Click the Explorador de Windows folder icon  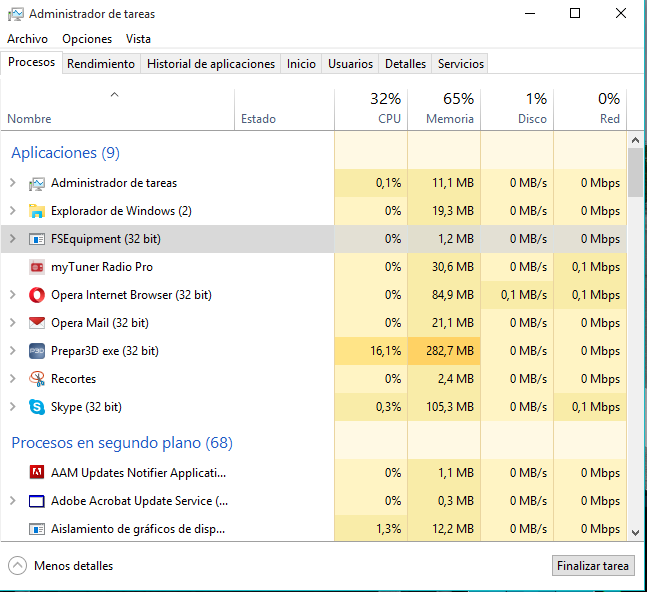tap(37, 211)
